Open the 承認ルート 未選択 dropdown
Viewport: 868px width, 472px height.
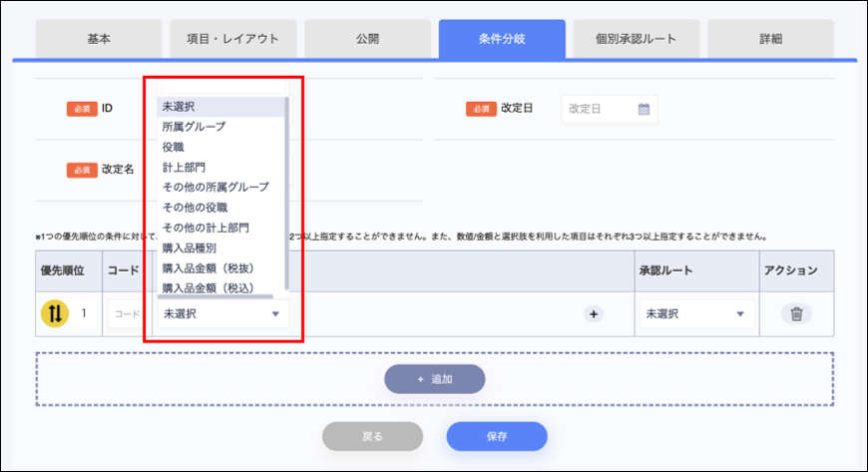[695, 314]
